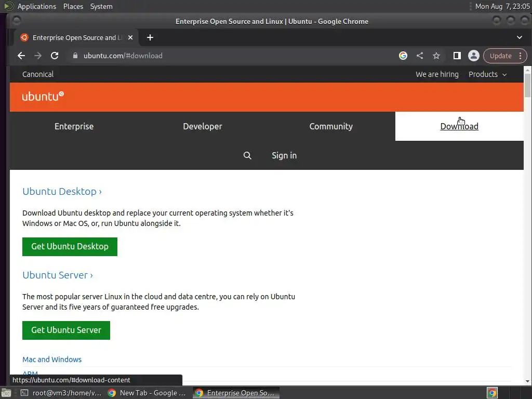This screenshot has width=532, height=399.
Task: Open the Chrome profile avatar
Action: click(474, 56)
